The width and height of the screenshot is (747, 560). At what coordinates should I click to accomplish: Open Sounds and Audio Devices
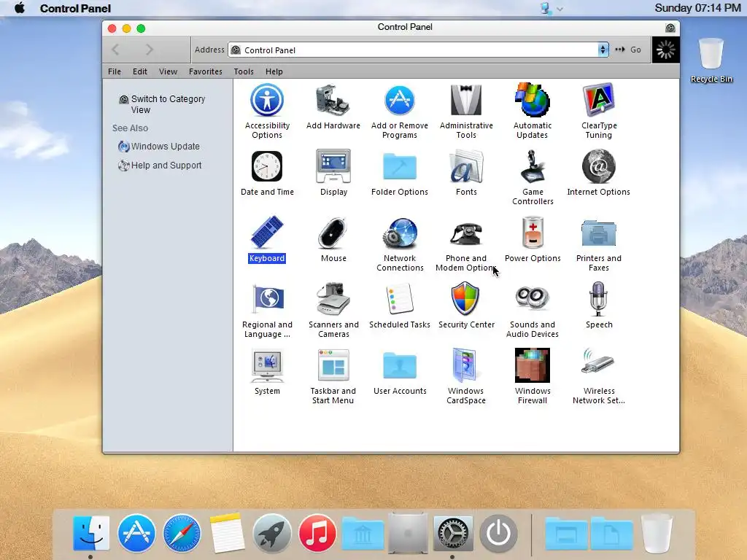click(532, 299)
